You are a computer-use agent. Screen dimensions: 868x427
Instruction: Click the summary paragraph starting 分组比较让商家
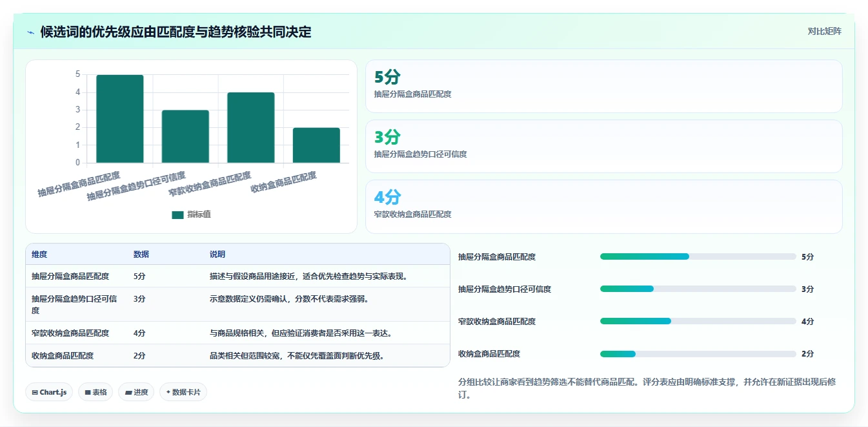tap(647, 388)
